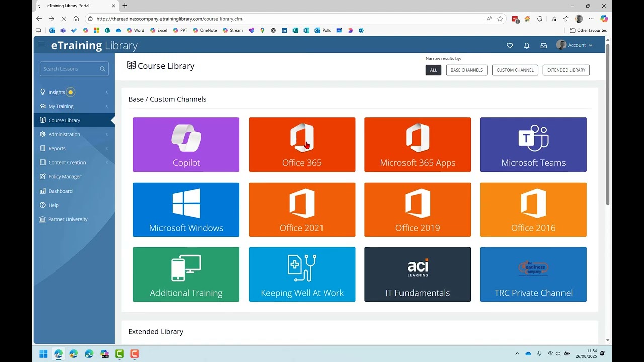Click the address bar URL

click(x=169, y=19)
